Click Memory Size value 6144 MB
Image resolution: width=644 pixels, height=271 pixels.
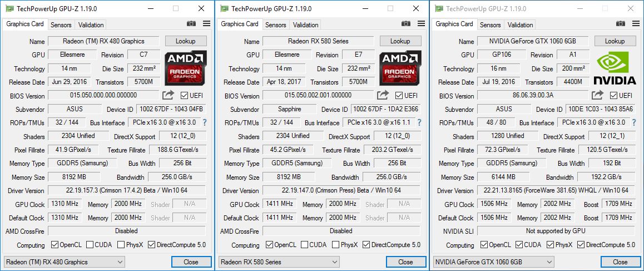tap(504, 178)
